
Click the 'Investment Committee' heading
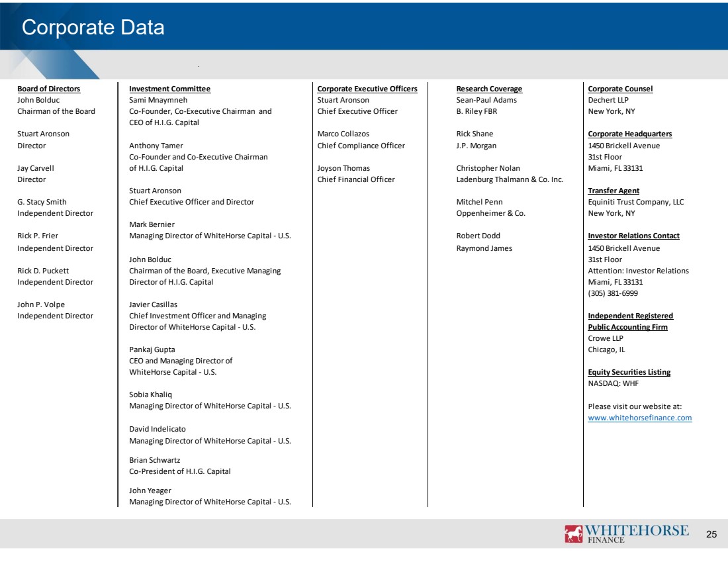coord(169,89)
